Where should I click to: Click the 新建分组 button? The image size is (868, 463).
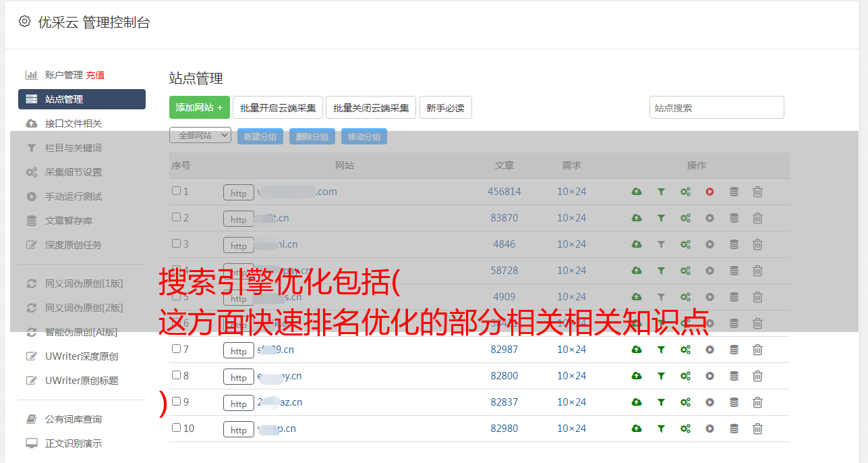pyautogui.click(x=260, y=136)
